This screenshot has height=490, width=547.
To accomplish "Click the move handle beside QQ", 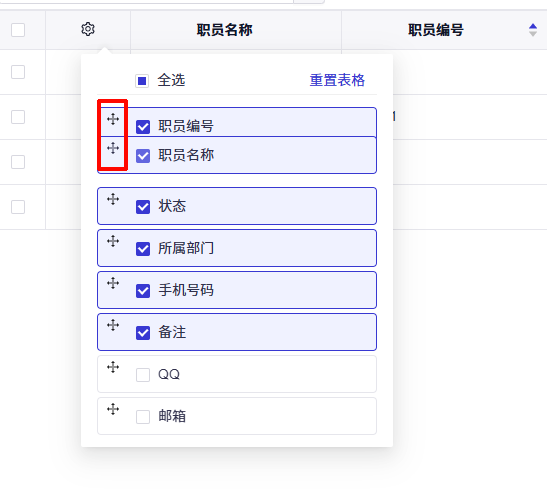I will pos(113,367).
